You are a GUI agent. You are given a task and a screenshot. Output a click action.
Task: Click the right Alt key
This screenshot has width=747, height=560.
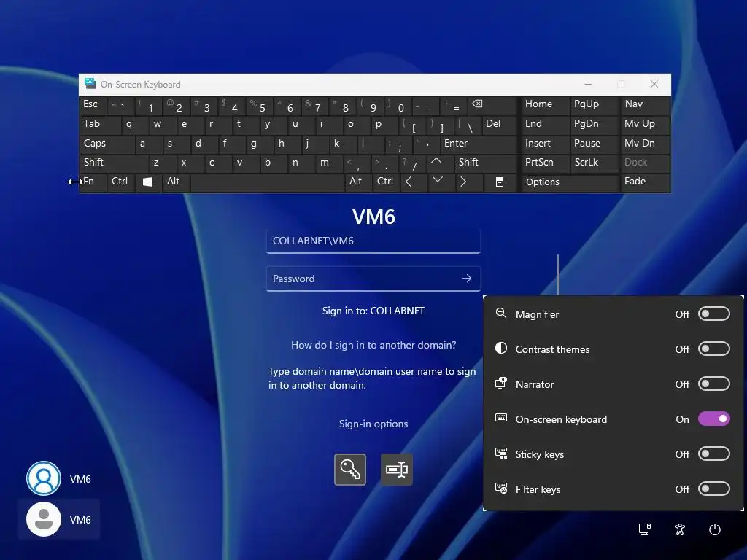(x=358, y=182)
